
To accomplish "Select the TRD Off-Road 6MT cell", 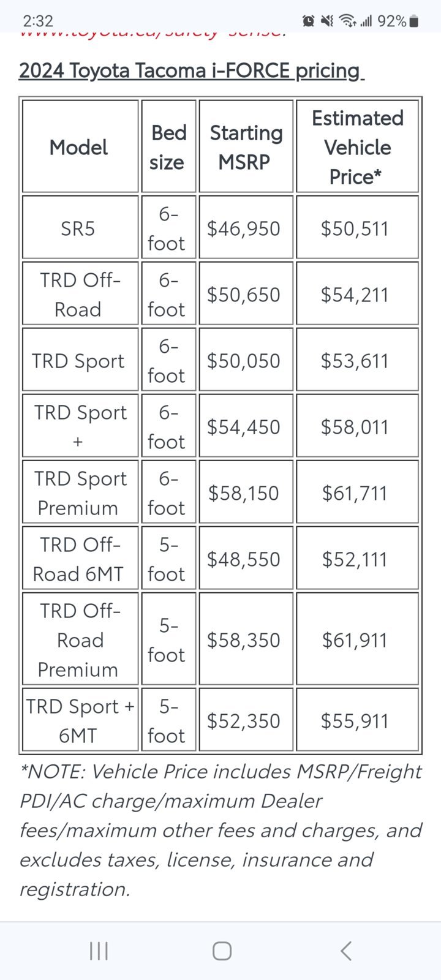I will click(80, 559).
